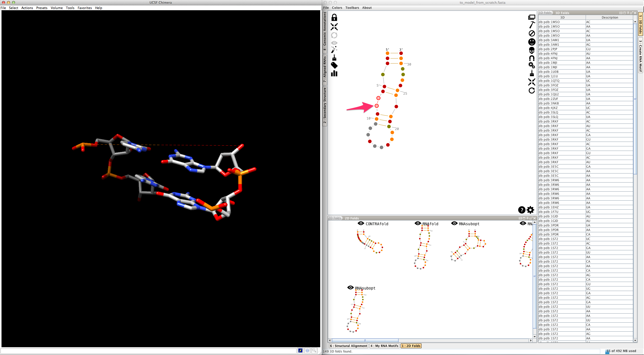Click the left toolbar paintbrush icon
Image resolution: width=644 pixels, height=355 pixels.
click(334, 58)
